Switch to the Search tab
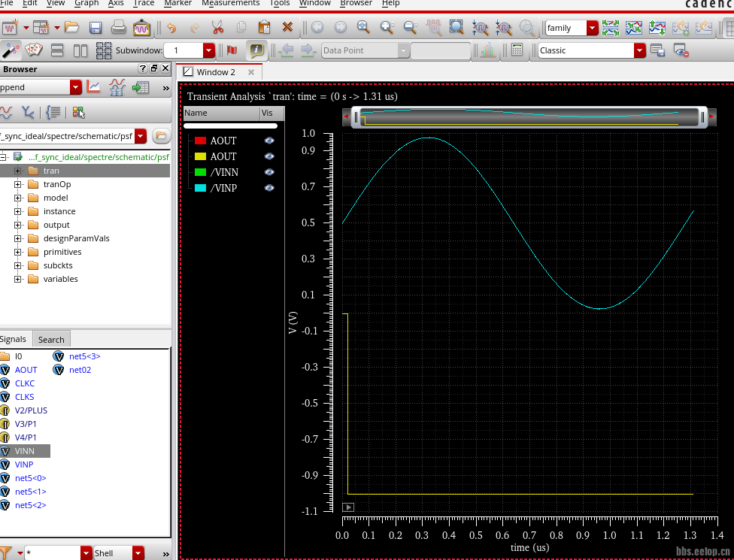Image resolution: width=734 pixels, height=560 pixels. (51, 340)
